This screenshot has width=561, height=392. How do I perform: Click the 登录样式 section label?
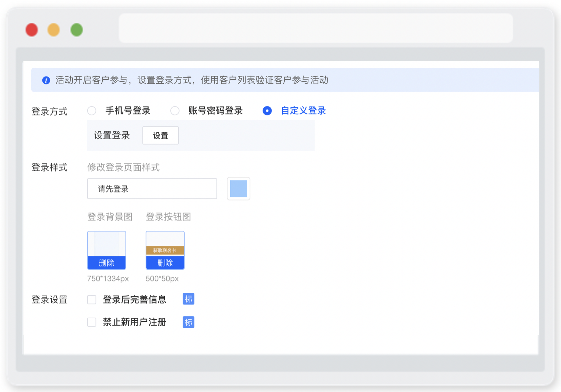tap(49, 167)
